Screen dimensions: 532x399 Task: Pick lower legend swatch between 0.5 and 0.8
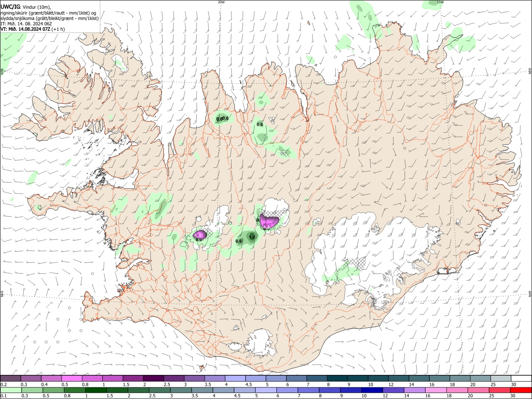(x=54, y=390)
